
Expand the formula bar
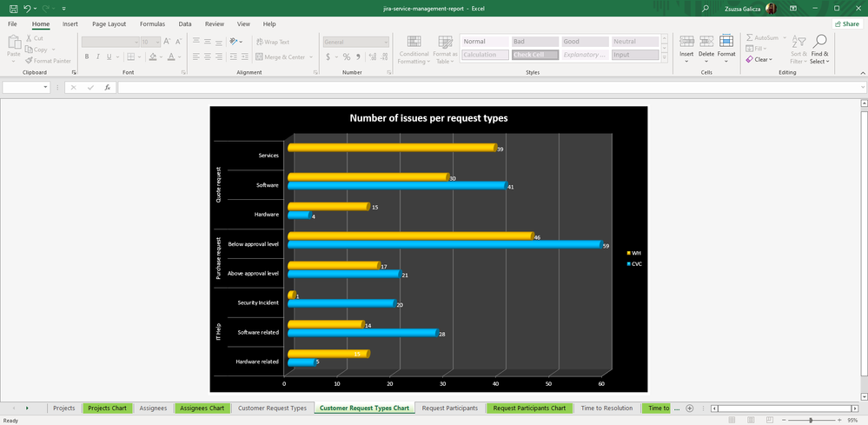click(863, 88)
